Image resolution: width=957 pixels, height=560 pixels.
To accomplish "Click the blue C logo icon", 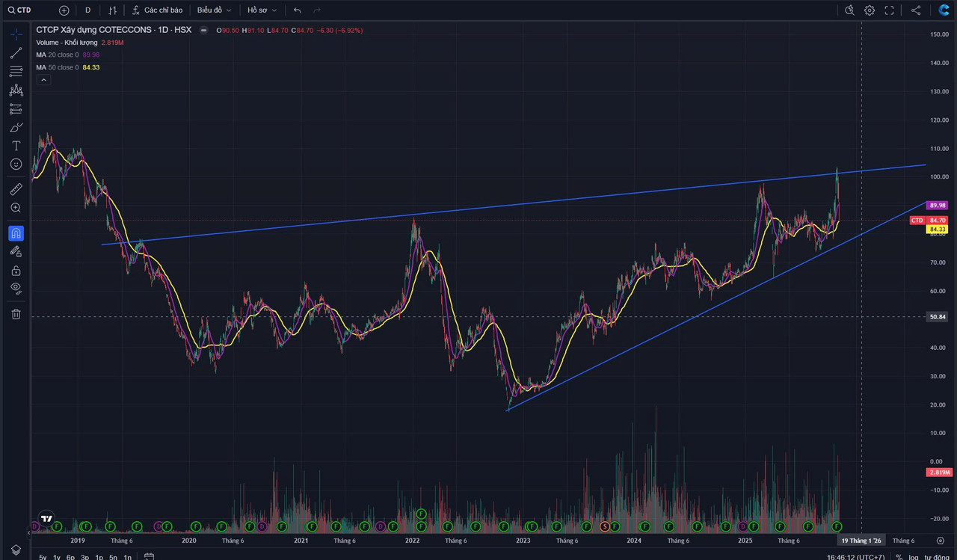I will [944, 10].
